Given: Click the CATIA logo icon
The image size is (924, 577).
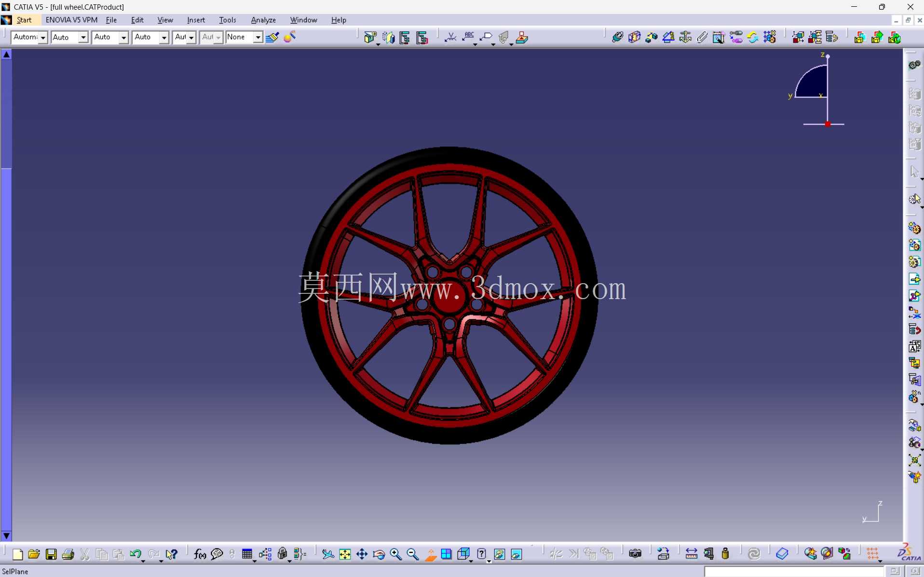Looking at the screenshot, I should tap(908, 553).
